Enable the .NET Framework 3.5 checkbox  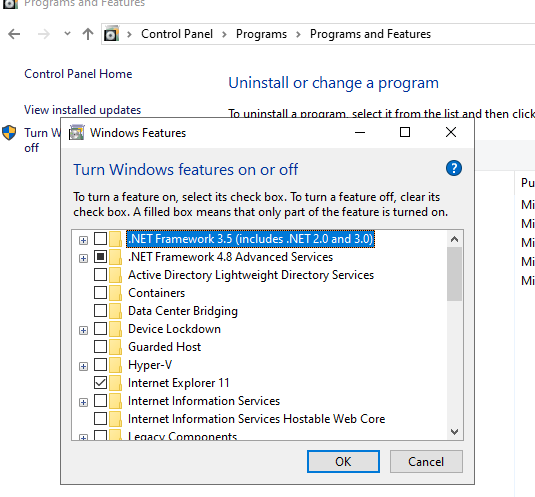[x=100, y=238]
